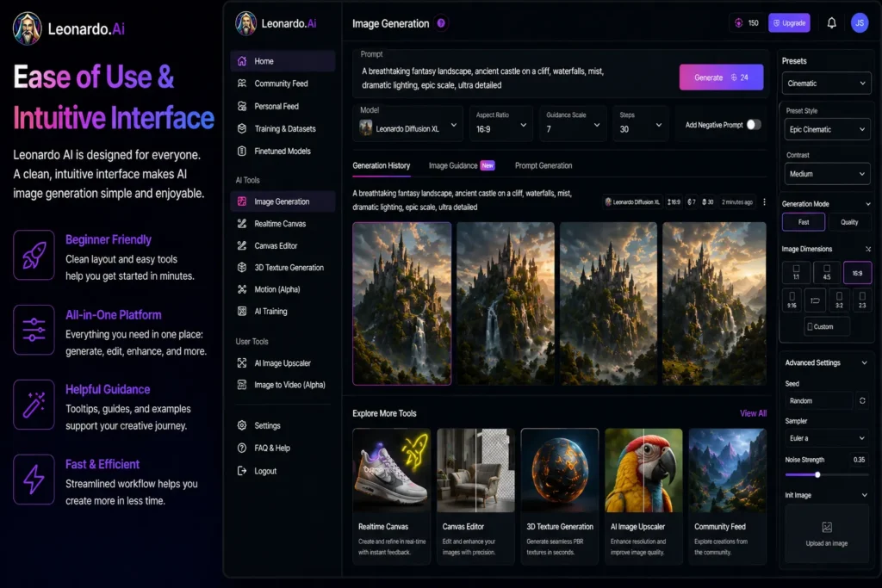Viewport: 882px width, 588px height.
Task: Click the 3D Texture Generation sidebar icon
Action: [242, 267]
